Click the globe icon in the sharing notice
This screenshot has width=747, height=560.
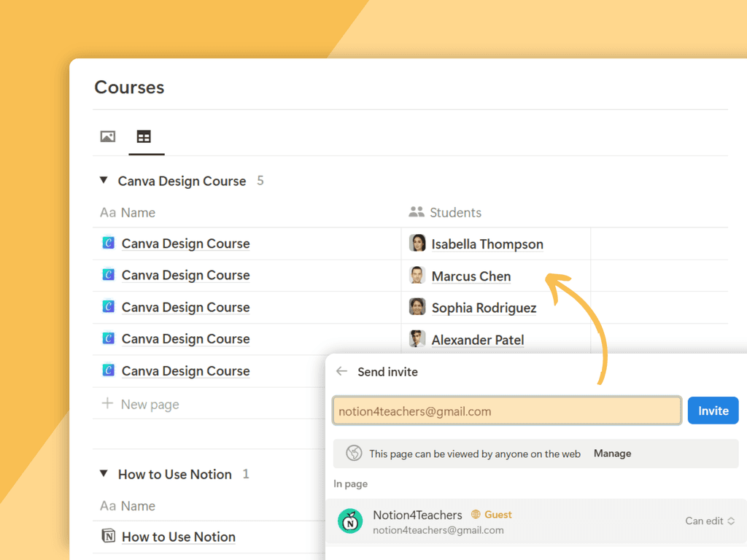click(355, 453)
